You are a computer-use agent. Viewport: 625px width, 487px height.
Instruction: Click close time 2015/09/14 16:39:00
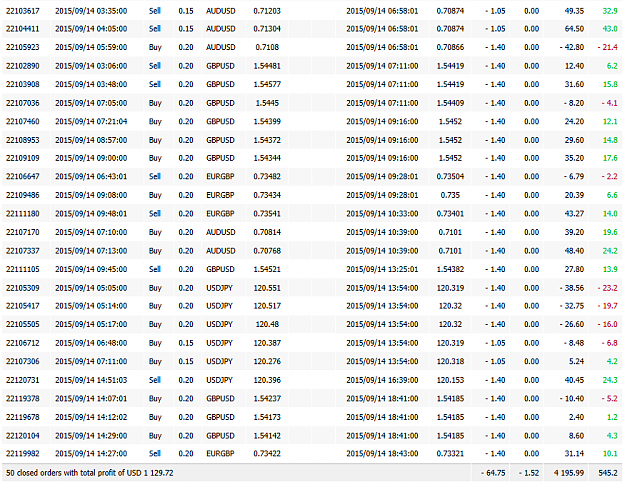[x=382, y=380]
